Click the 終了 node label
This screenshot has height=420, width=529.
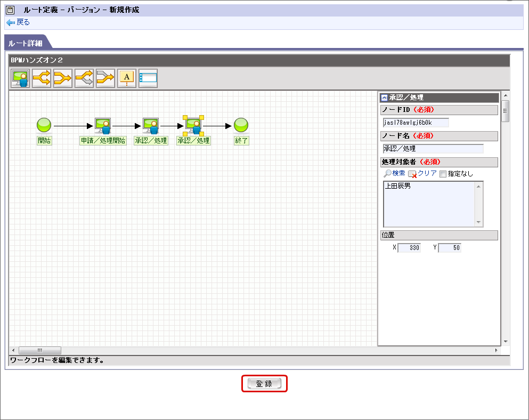click(x=241, y=141)
